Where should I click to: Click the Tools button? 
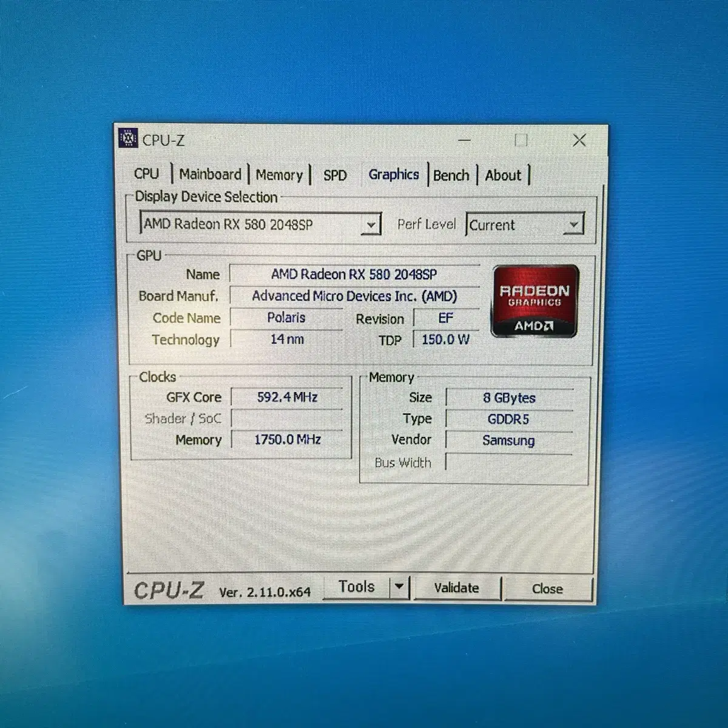tap(357, 587)
